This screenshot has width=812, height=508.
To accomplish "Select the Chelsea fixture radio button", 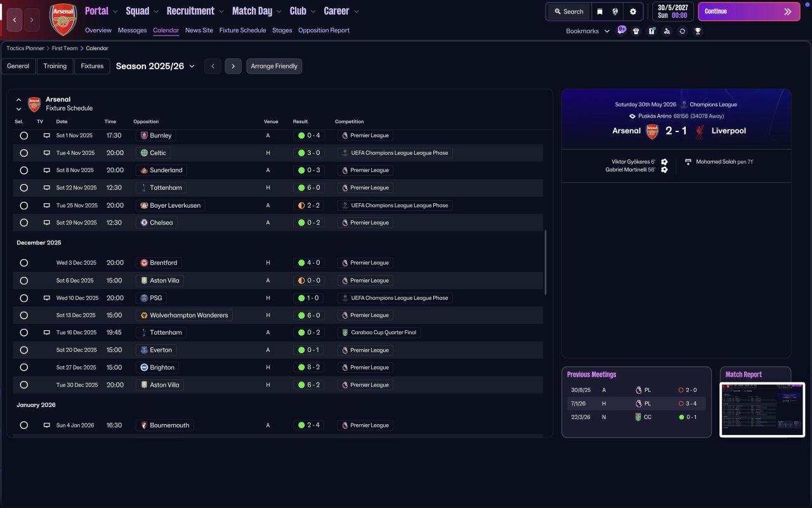I will 24,223.
